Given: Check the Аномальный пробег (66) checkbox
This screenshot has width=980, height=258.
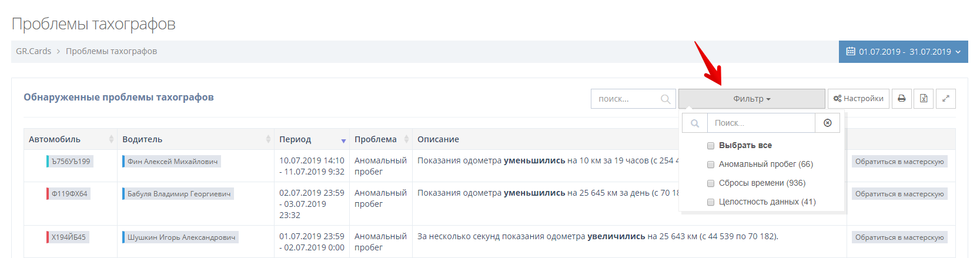Looking at the screenshot, I should click(x=711, y=165).
